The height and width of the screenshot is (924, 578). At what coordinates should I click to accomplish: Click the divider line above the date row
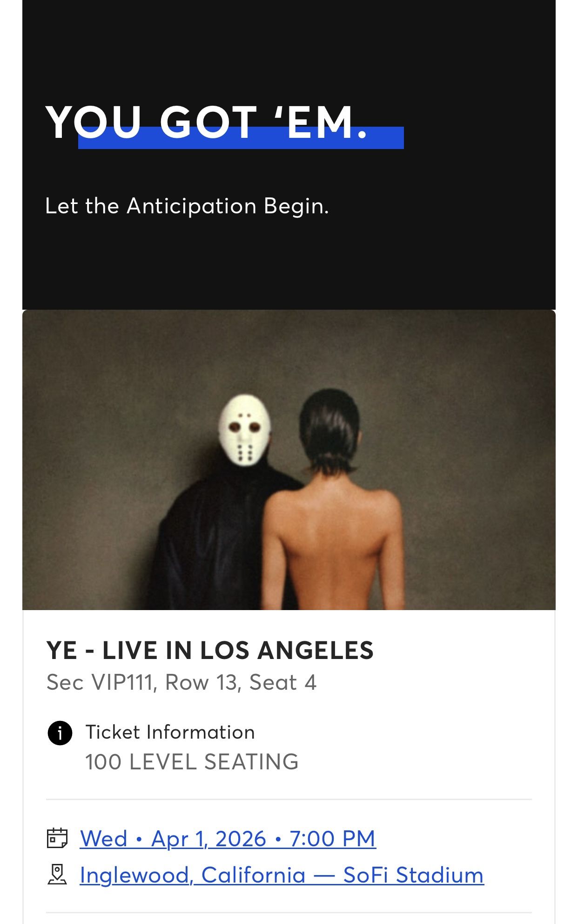pyautogui.click(x=289, y=800)
